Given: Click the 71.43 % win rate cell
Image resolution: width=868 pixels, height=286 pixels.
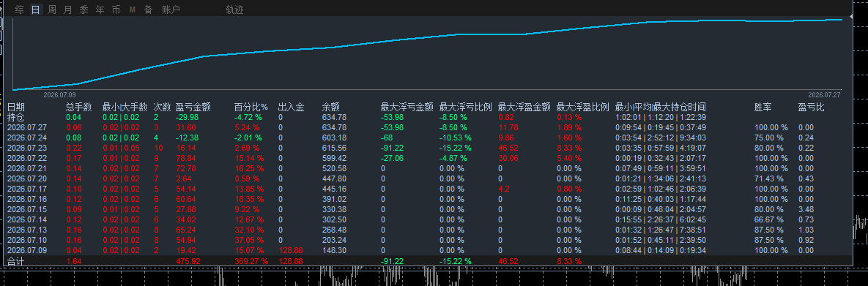Looking at the screenshot, I should (x=770, y=178).
